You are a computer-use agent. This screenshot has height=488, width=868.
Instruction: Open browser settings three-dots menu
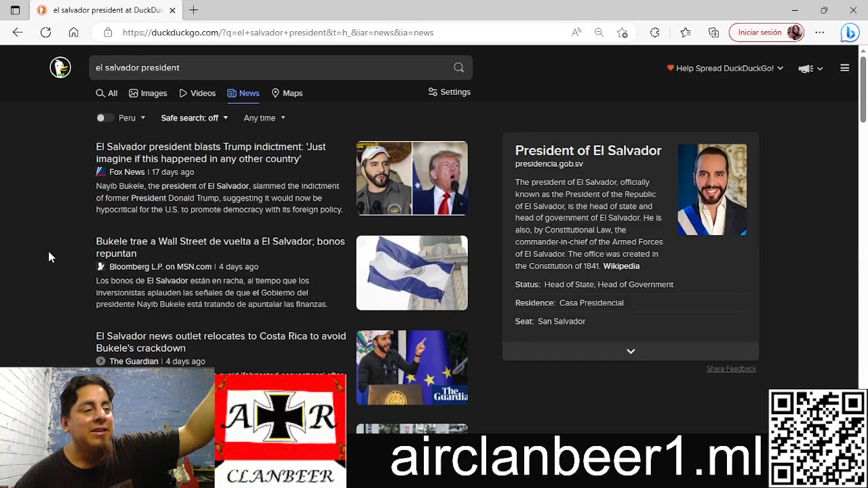820,32
